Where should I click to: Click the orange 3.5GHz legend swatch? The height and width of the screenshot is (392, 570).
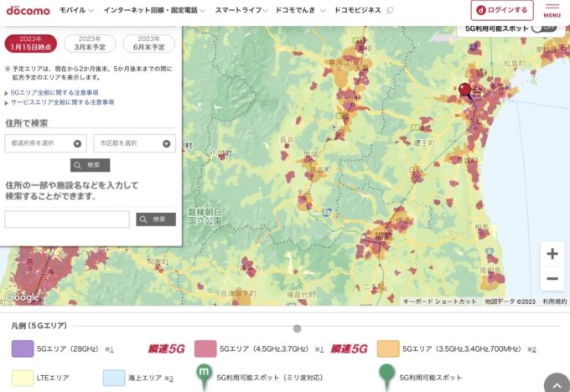tap(388, 349)
